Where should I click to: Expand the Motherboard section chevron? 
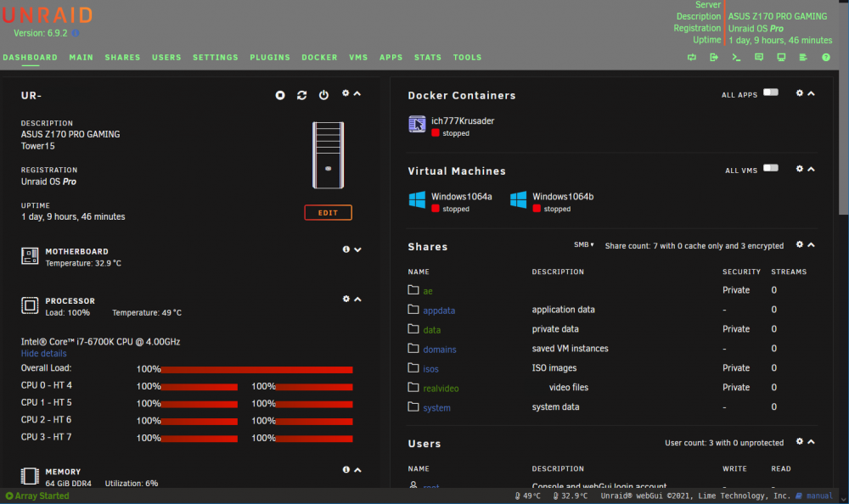pos(357,249)
